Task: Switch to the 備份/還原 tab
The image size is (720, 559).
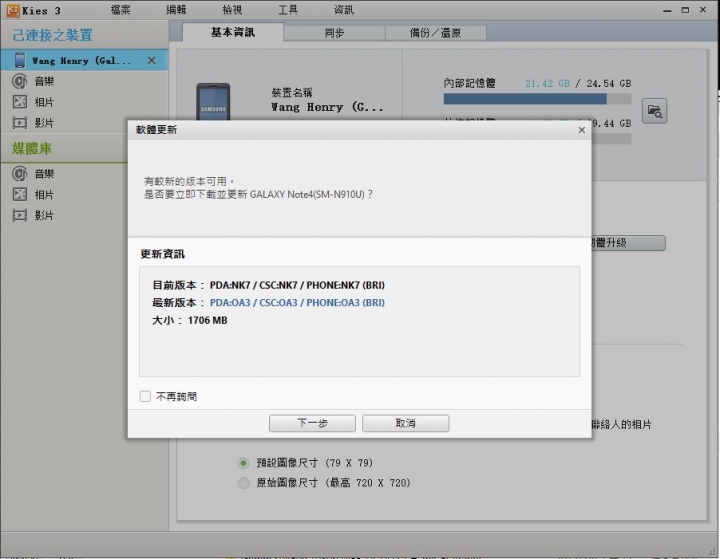Action: [435, 33]
